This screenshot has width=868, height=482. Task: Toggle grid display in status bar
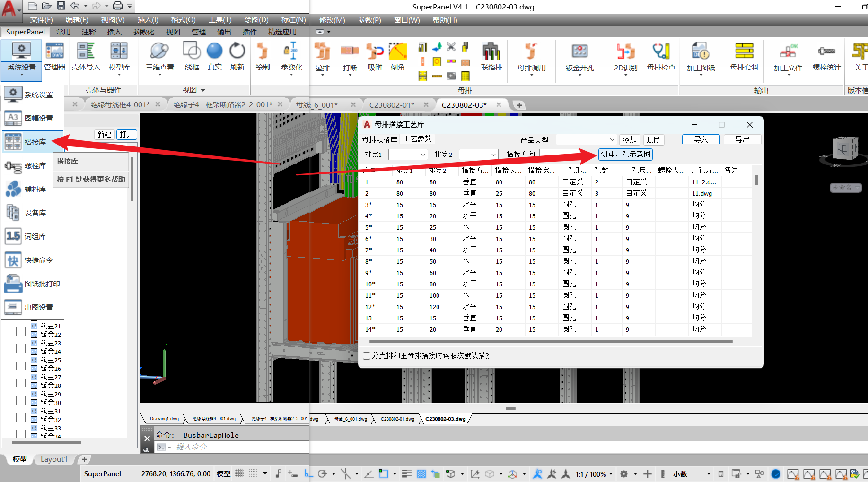pos(239,473)
